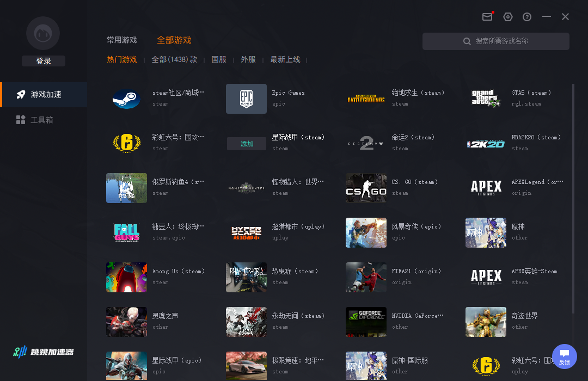Viewport: 588px width, 381px height.
Task: Open the mail messages icon
Action: coord(487,16)
